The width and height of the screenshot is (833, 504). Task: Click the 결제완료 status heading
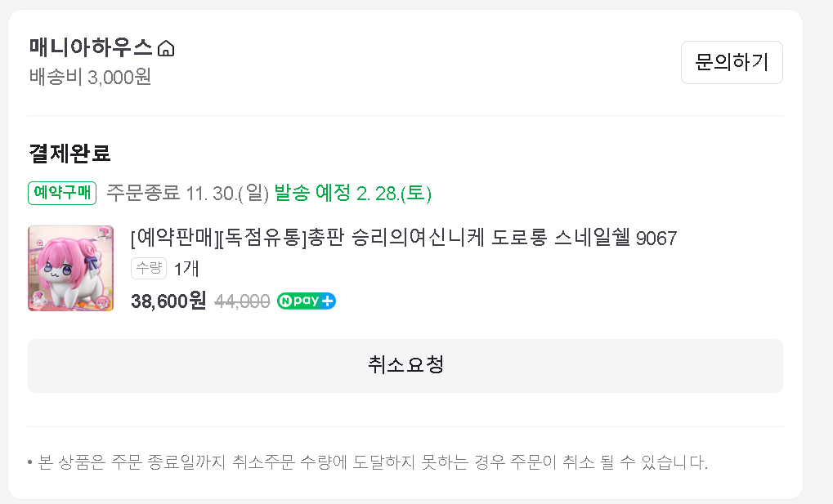[69, 153]
